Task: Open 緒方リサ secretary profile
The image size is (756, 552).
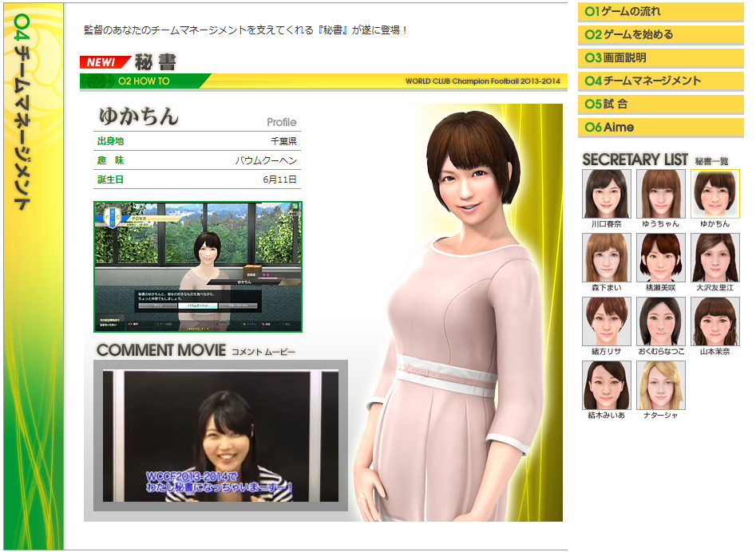Action: 606,321
